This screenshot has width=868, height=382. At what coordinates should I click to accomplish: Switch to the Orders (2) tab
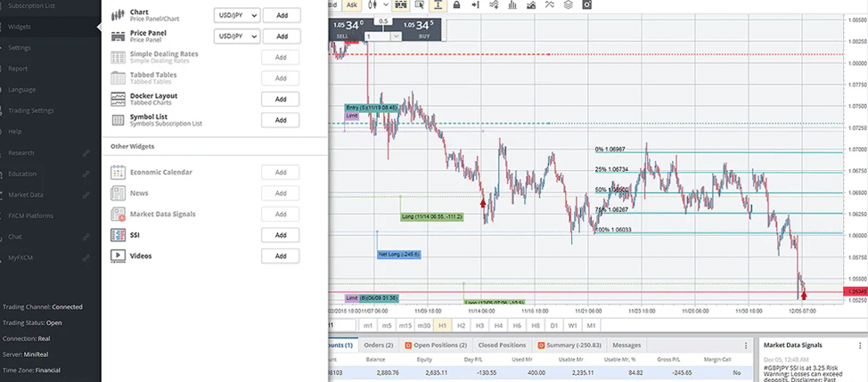tap(378, 345)
